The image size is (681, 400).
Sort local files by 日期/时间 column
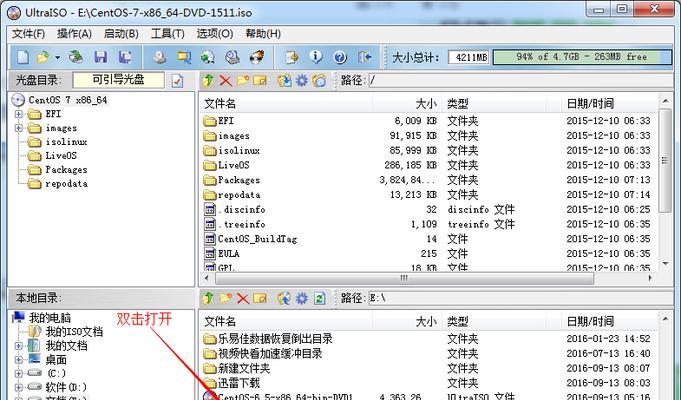(x=608, y=321)
